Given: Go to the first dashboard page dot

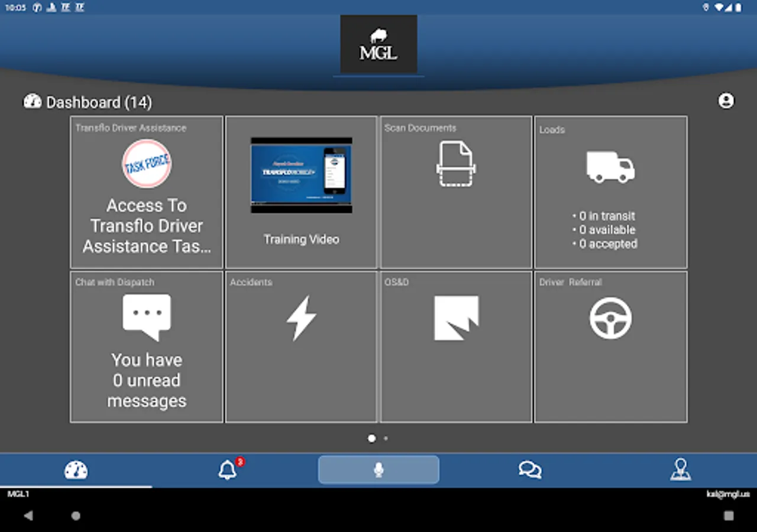Looking at the screenshot, I should tap(371, 439).
